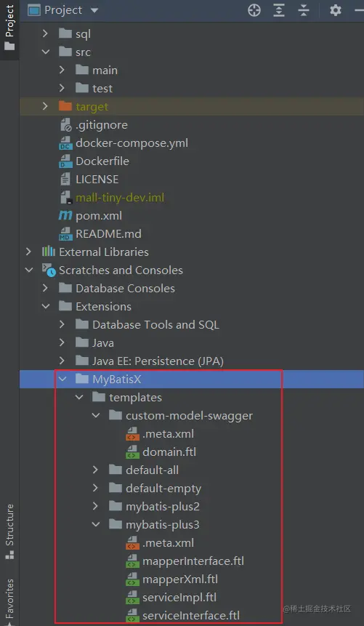Expand the sql folder
The width and height of the screenshot is (364, 626).
(46, 34)
